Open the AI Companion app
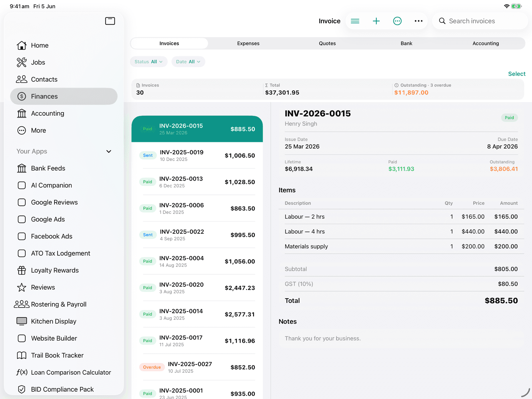 pos(64,185)
